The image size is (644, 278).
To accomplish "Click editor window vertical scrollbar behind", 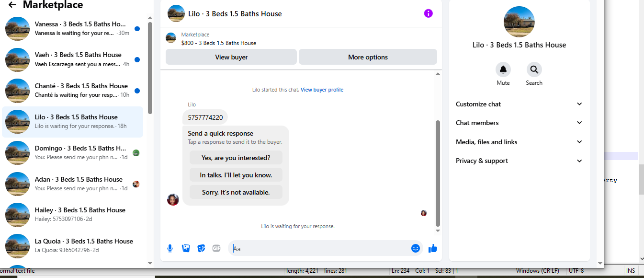I will pos(641,179).
